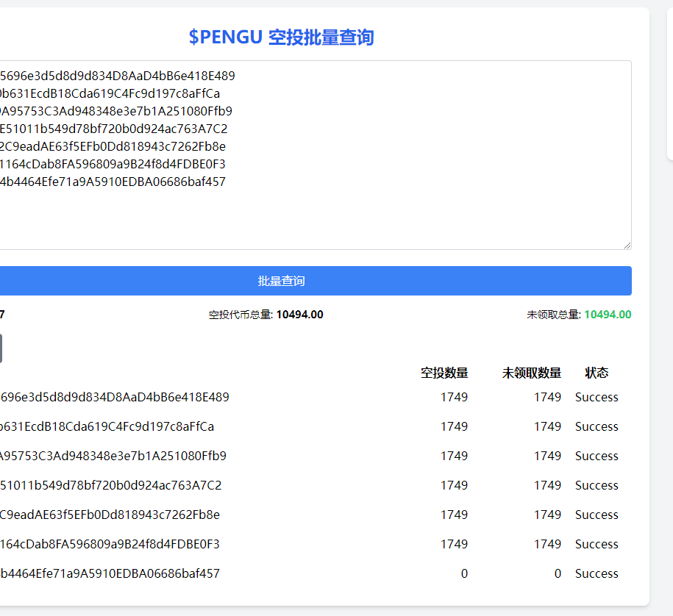Click unclaimed amount 1749 for address 763A7C2
The width and height of the screenshot is (673, 616).
pos(548,486)
